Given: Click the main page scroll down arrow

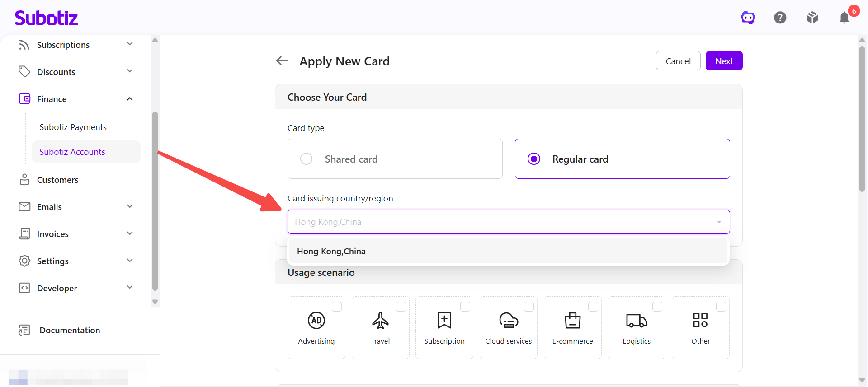Looking at the screenshot, I should 862,381.
